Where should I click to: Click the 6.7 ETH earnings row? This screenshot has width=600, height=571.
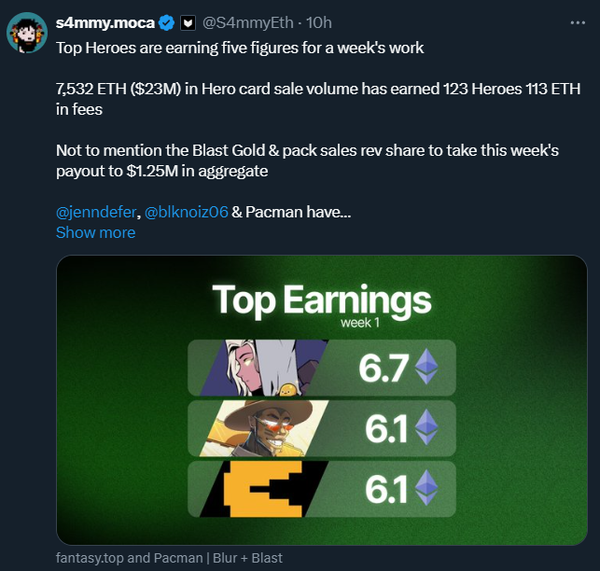click(321, 367)
